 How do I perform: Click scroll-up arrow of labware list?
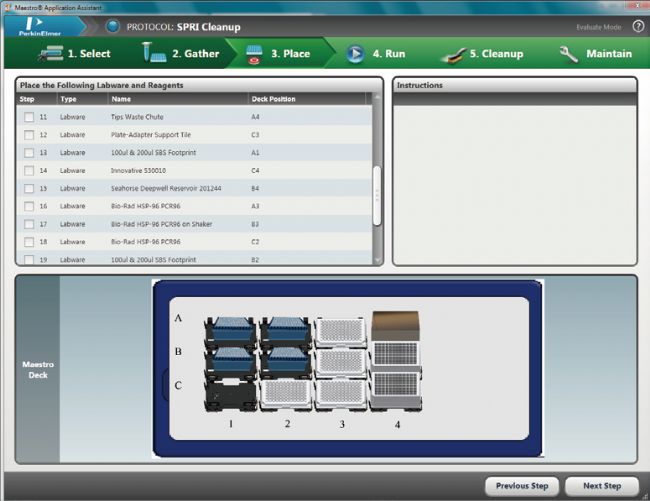pyautogui.click(x=377, y=98)
